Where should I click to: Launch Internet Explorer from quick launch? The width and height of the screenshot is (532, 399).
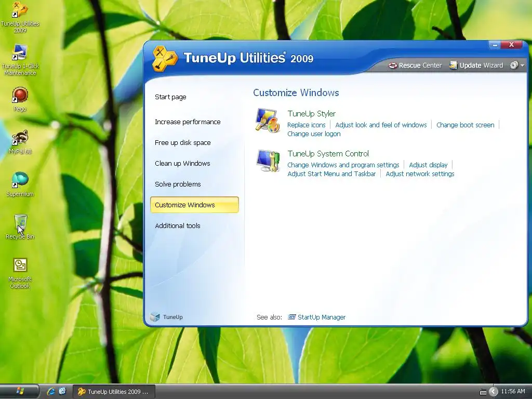pos(51,391)
